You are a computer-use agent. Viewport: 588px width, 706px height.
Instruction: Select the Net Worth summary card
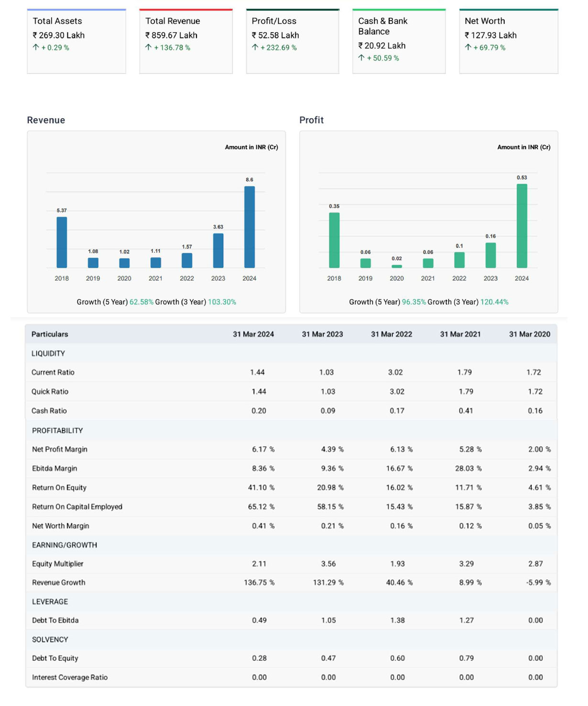[509, 41]
